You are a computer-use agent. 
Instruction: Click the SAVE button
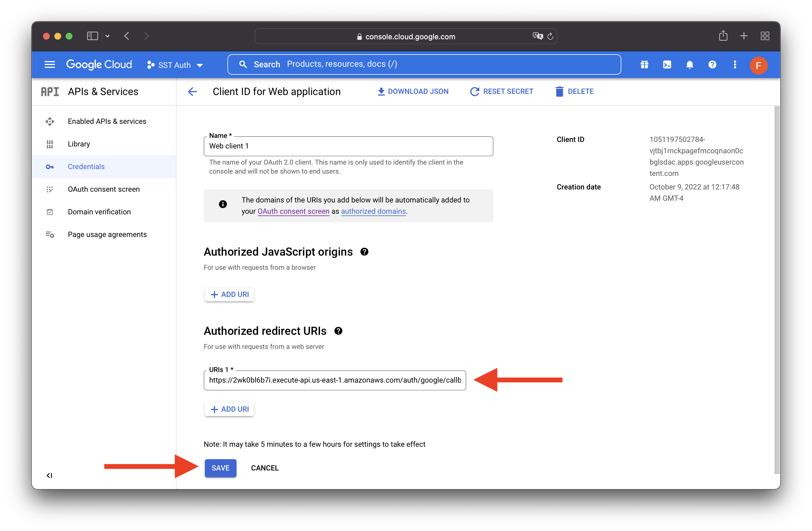coord(220,468)
